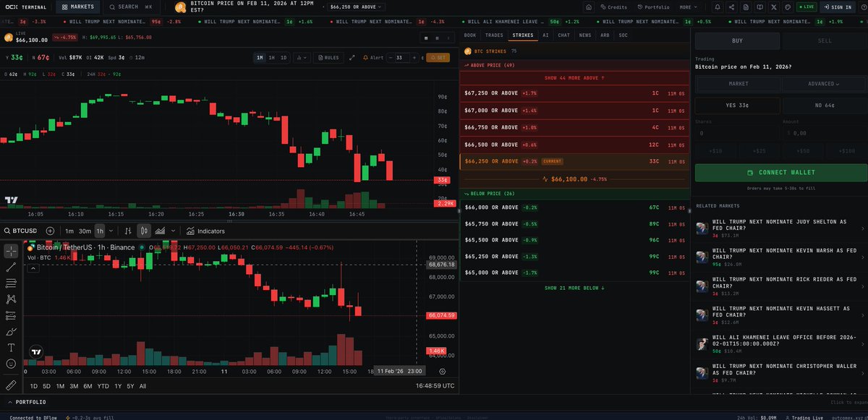Open the ADVANCED order dropdown
868x420 pixels.
(825, 84)
